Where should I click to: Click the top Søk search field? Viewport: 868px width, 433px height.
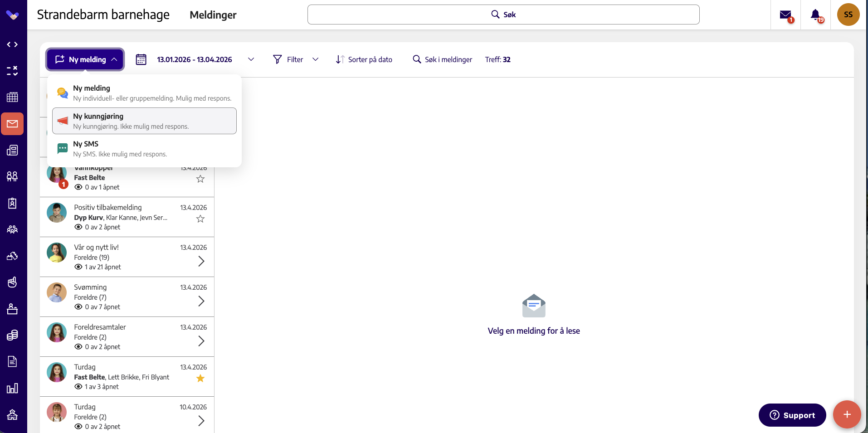click(503, 15)
